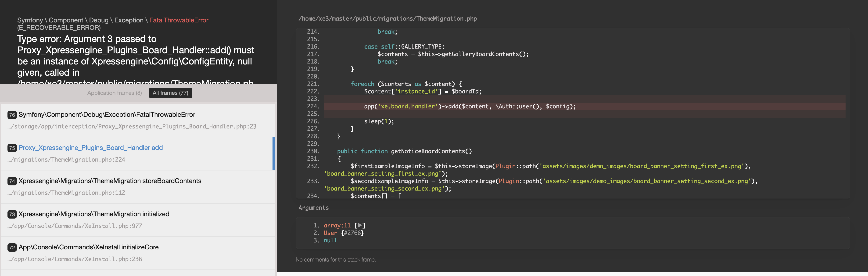This screenshot has height=276, width=868.
Task: Switch to Application frames (8) tab
Action: click(x=115, y=93)
